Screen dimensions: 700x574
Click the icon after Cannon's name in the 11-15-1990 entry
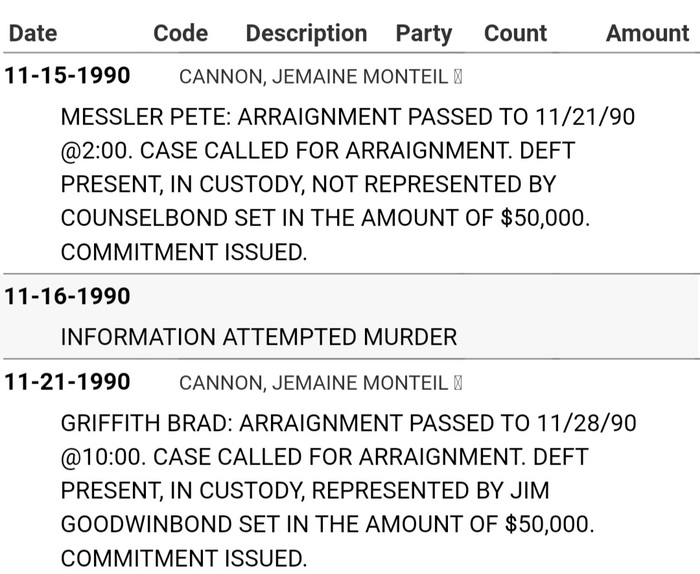coord(458,77)
